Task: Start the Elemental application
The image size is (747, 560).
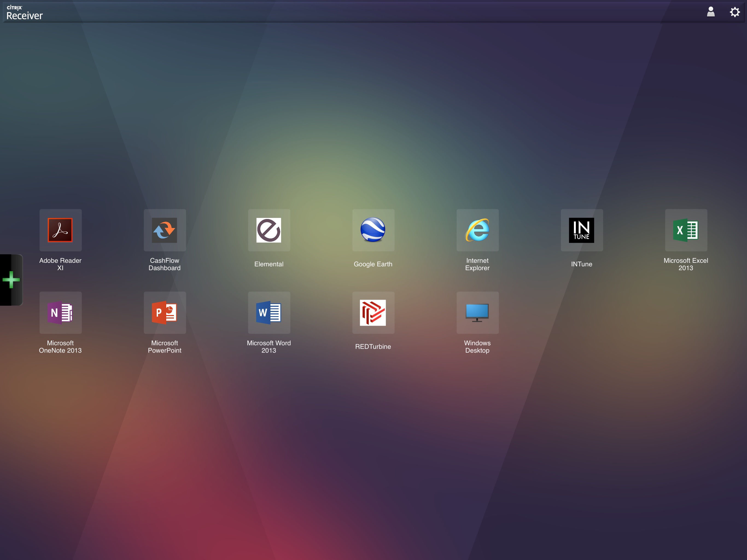Action: (269, 230)
